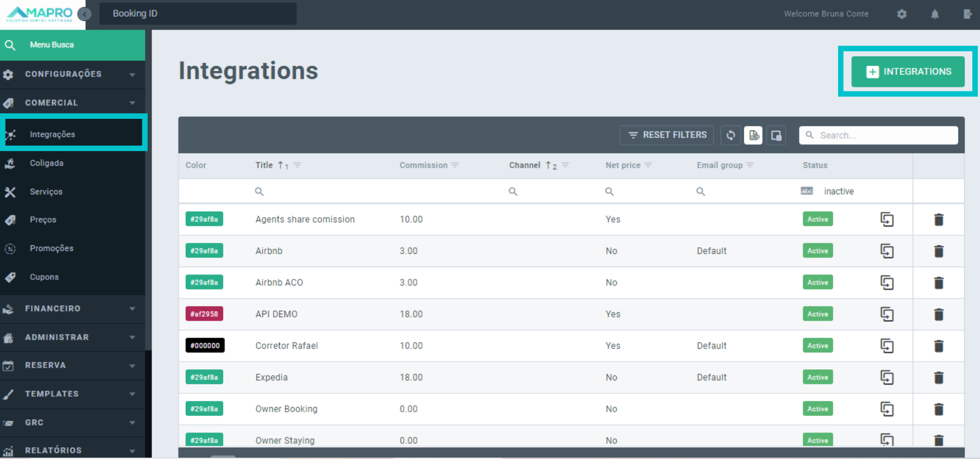Expand the CONFIGURAÇÕES menu section
The height and width of the screenshot is (459, 980).
(72, 74)
